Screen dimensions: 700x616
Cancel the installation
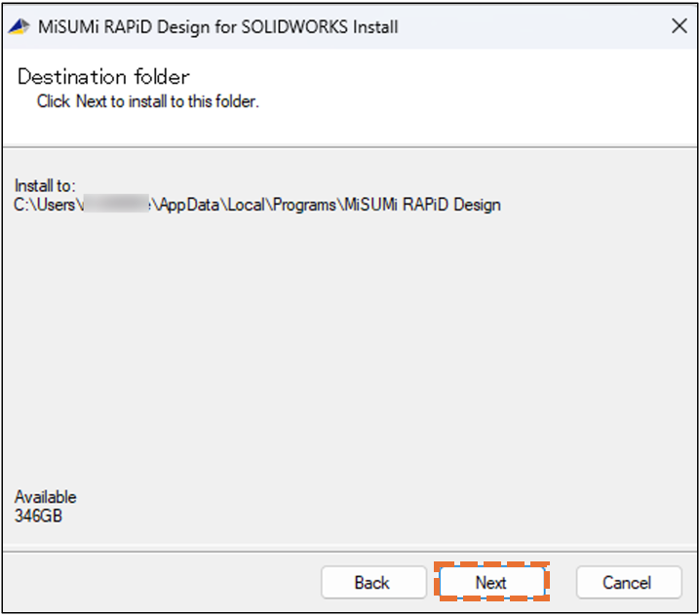click(627, 583)
